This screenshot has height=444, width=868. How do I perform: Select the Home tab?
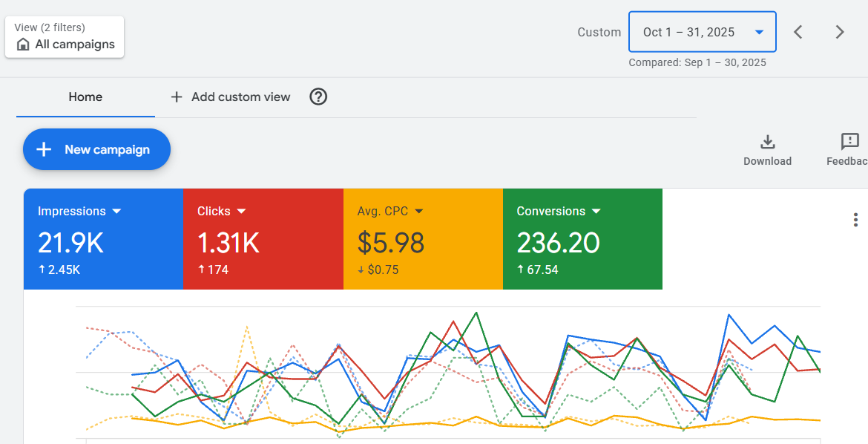click(x=85, y=97)
